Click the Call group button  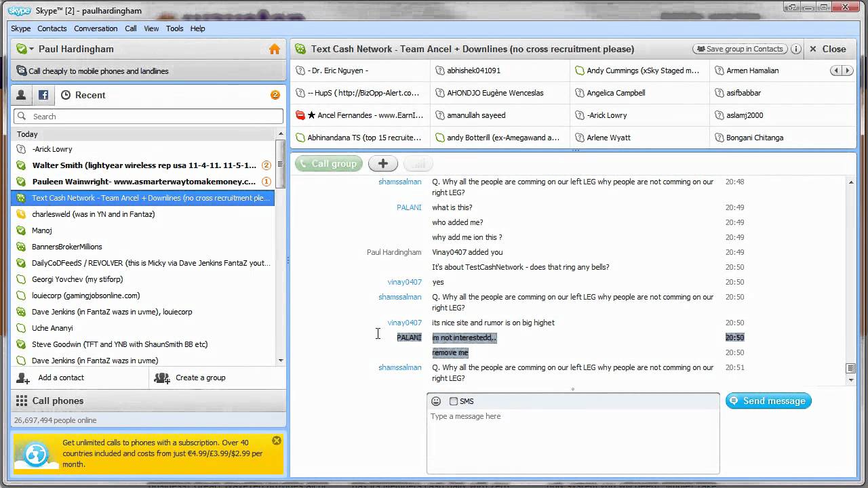coord(329,163)
